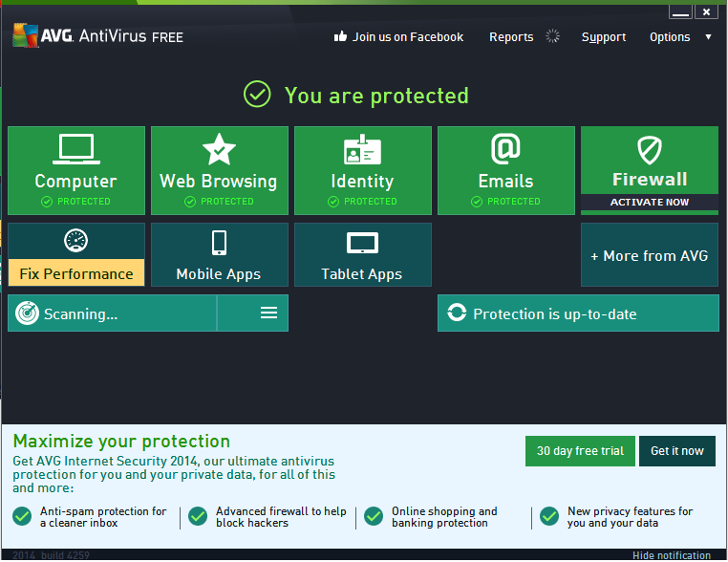
Task: Click Identity PROTECTED status checkmark
Action: [x=333, y=202]
